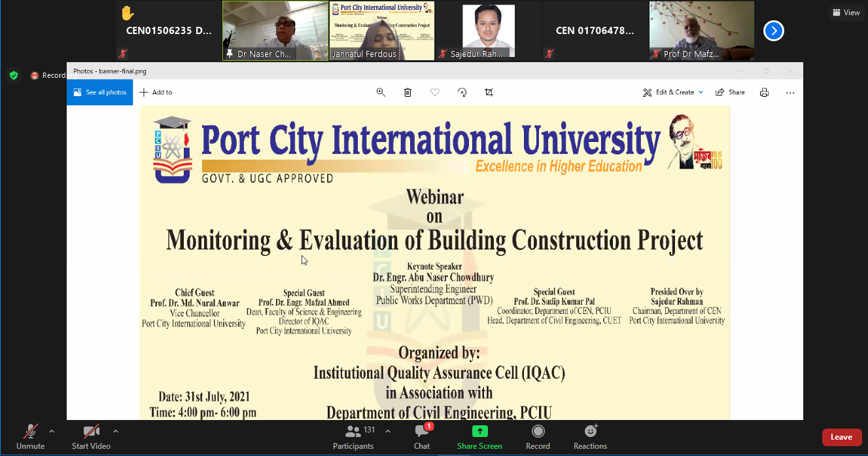Click the Photos window title banner-final.png
This screenshot has width=868, height=456.
tap(110, 71)
